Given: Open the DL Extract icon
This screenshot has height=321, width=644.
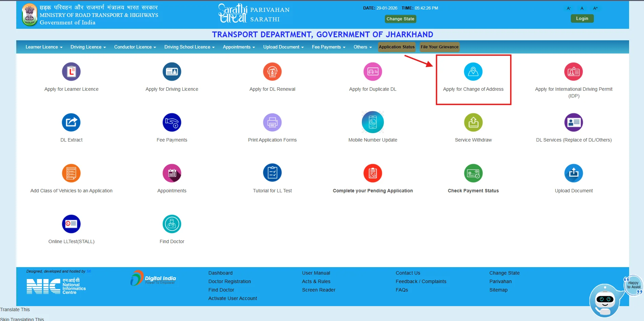Looking at the screenshot, I should (71, 122).
